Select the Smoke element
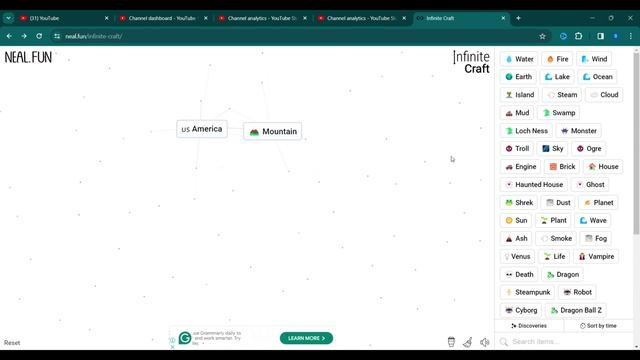Viewport: 640px width, 360px height. point(556,238)
